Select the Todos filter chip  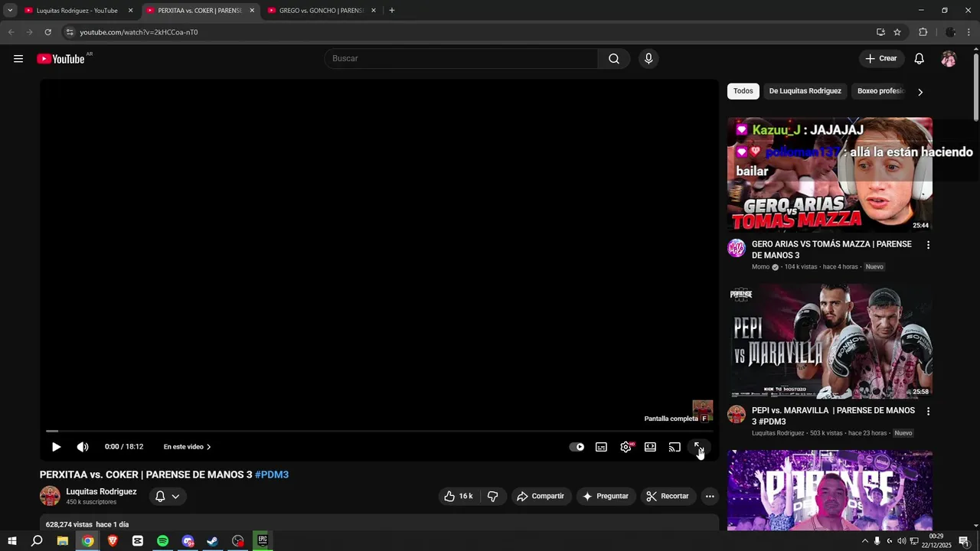click(743, 91)
